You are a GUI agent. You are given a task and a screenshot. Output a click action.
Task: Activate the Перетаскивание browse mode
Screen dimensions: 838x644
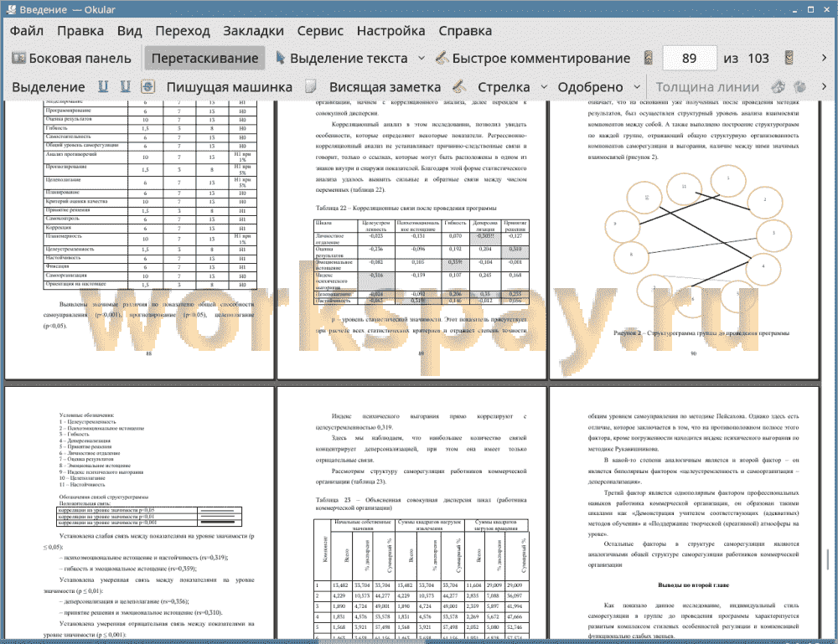click(x=204, y=59)
